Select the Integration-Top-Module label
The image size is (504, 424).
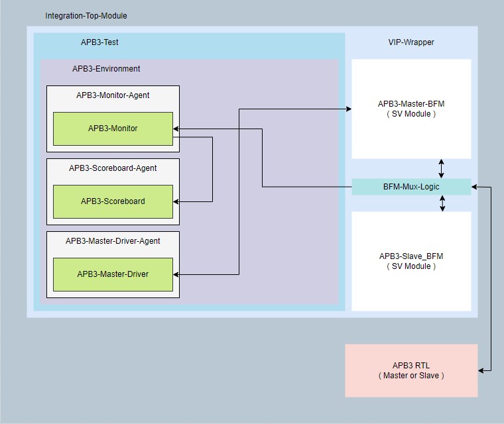[x=86, y=16]
